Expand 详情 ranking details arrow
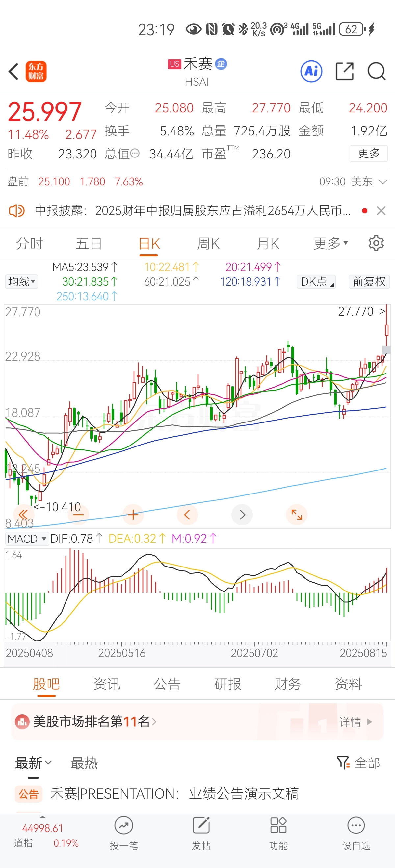Viewport: 395px width, 868px height. point(370,722)
